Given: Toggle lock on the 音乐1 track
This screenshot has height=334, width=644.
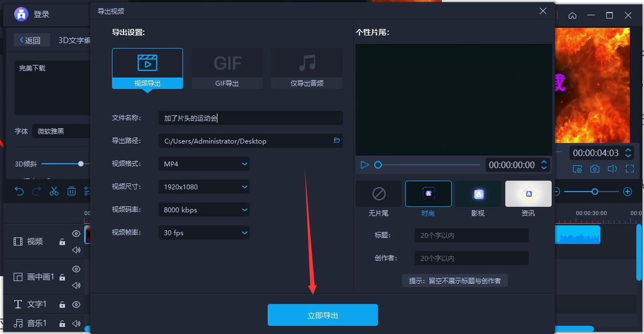Looking at the screenshot, I should (x=62, y=324).
